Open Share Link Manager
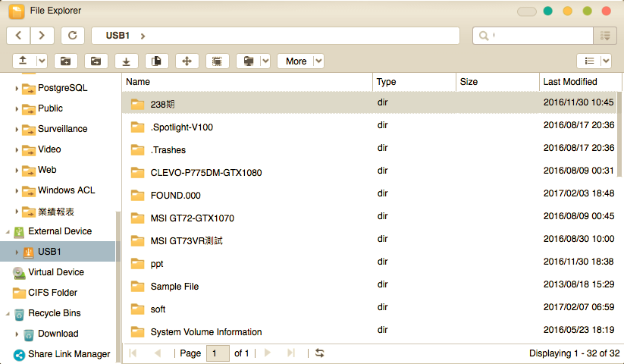The height and width of the screenshot is (364, 624). point(69,354)
